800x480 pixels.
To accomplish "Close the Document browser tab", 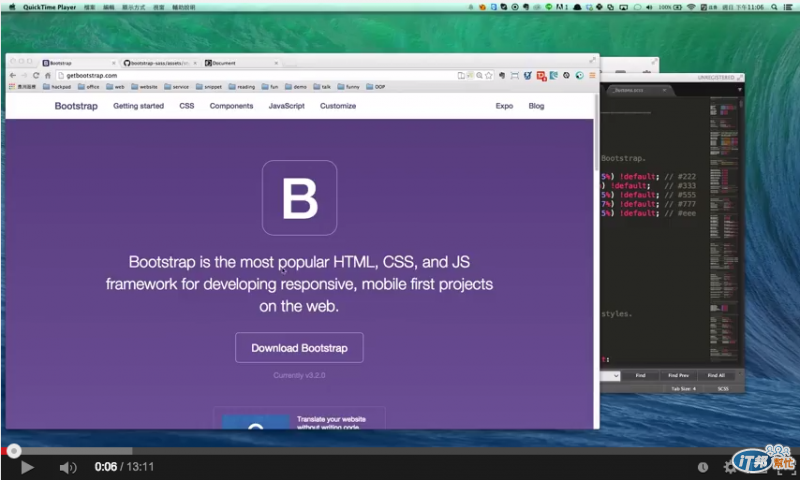I will (x=276, y=63).
